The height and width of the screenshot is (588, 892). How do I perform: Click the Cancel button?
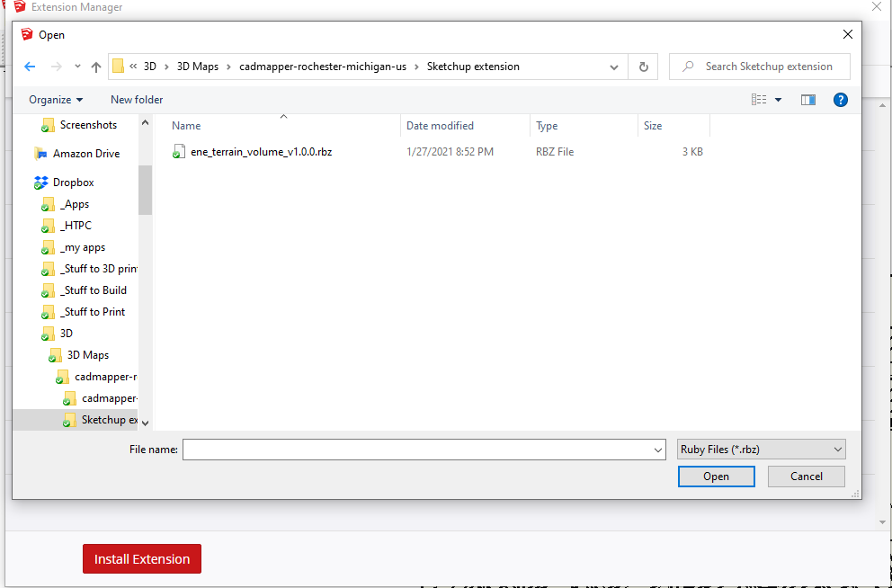(806, 477)
